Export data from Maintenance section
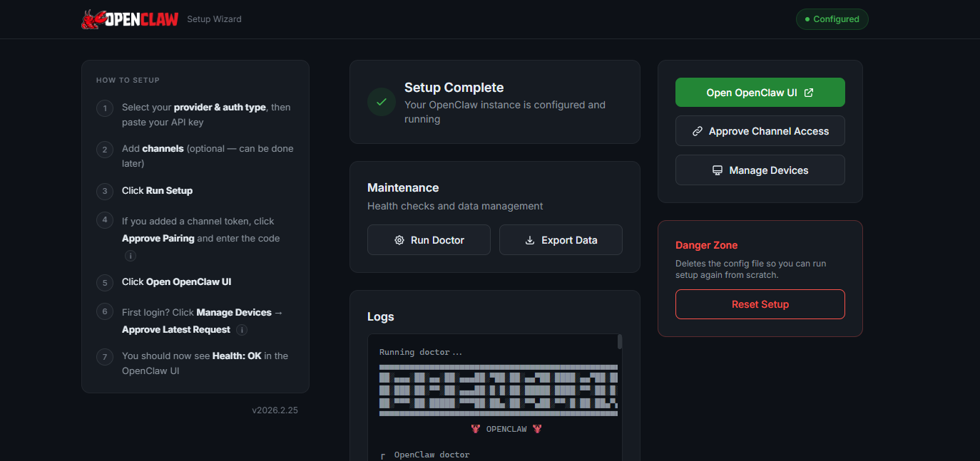The image size is (980, 461). coord(561,240)
